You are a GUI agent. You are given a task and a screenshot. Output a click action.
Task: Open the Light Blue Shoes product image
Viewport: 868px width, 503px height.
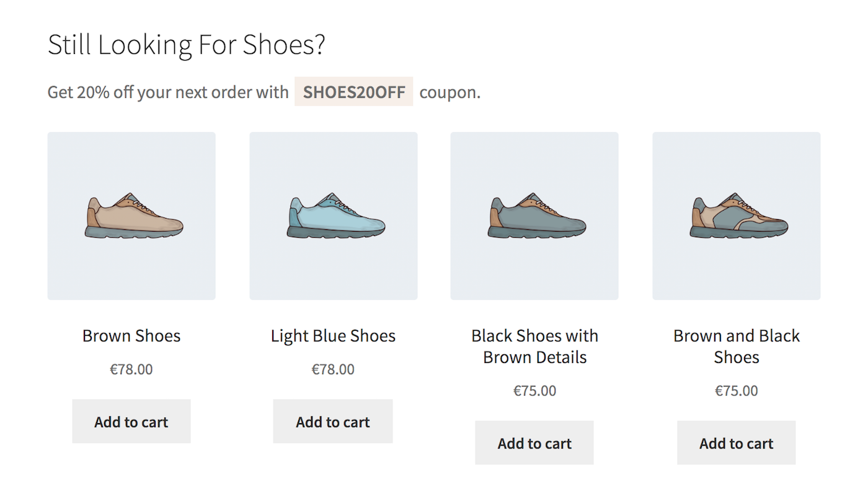tap(334, 216)
